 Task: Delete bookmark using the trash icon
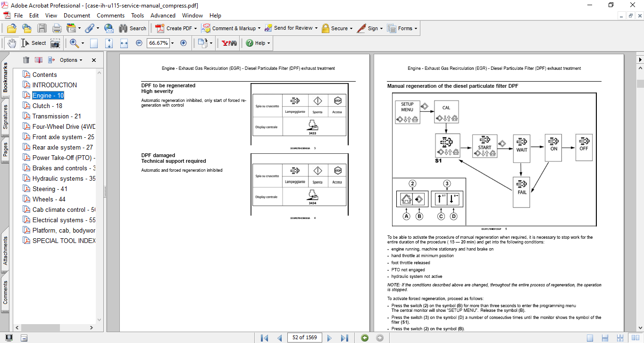pos(26,60)
